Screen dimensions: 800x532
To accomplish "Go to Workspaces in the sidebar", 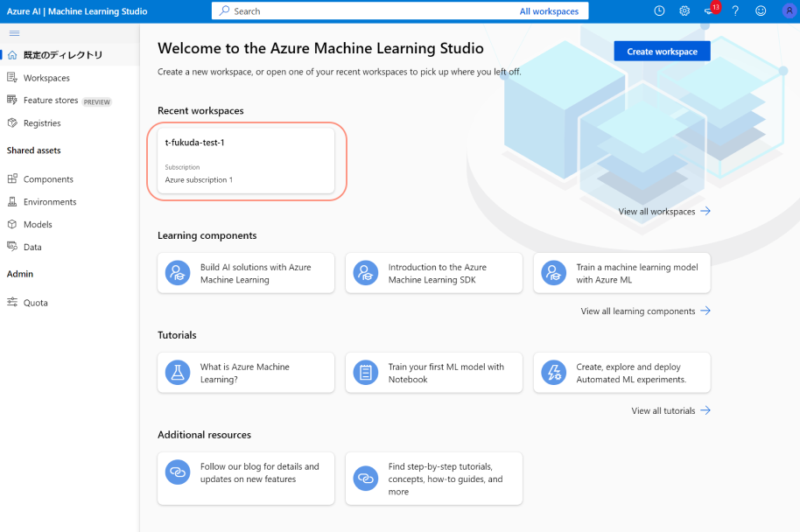I will 46,78.
